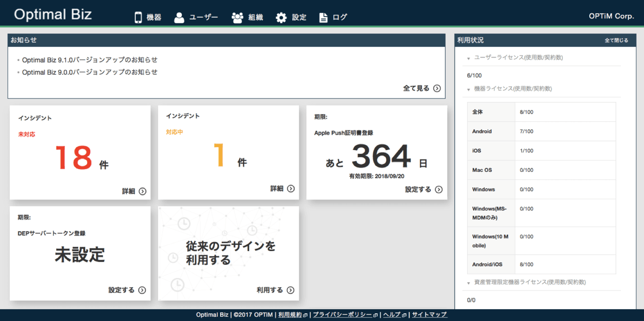Select the 機器 phone icon in navigation

click(137, 17)
